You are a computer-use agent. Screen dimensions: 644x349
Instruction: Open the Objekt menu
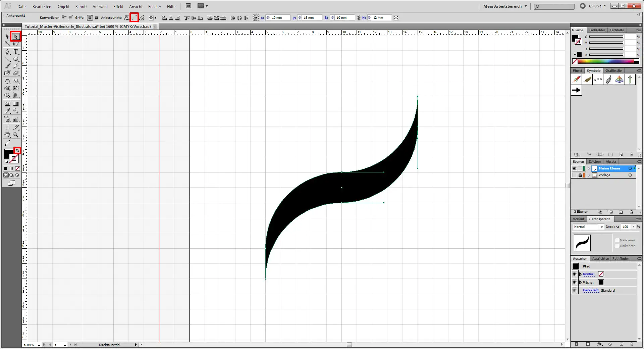pos(63,6)
